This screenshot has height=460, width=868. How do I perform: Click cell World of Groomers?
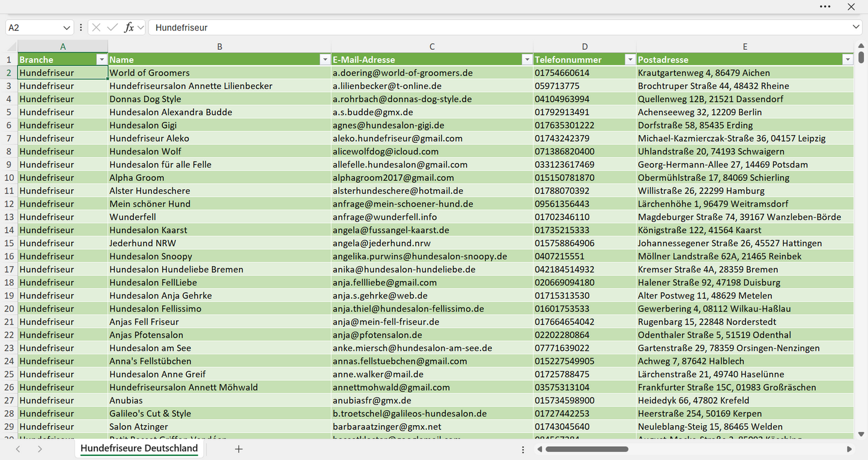220,73
